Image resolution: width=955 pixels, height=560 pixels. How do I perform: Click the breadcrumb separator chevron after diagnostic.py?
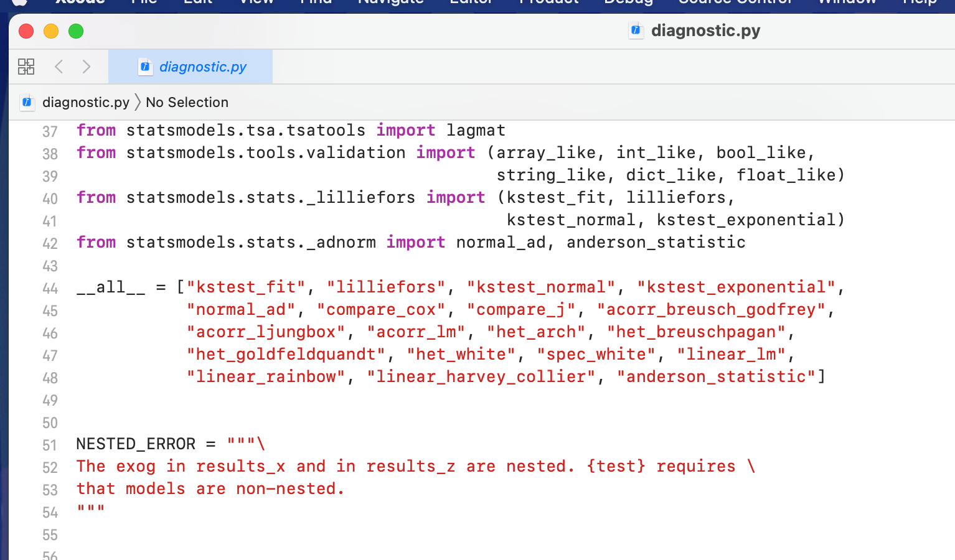(138, 102)
